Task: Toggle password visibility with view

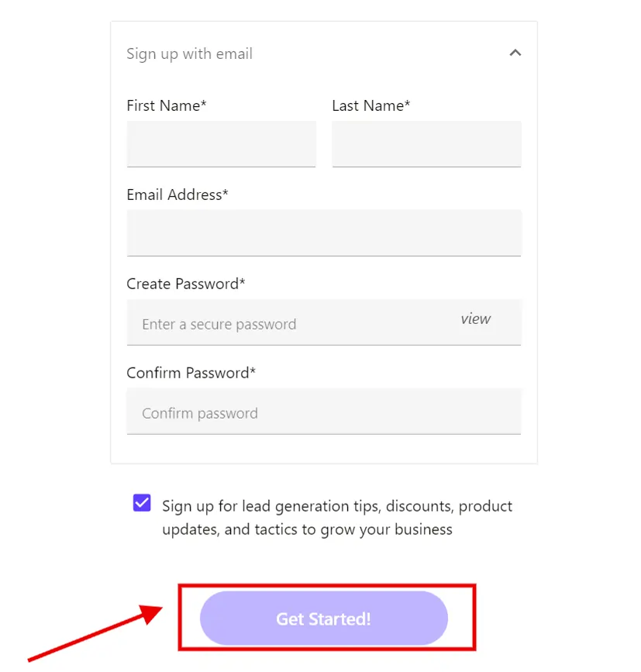Action: click(x=475, y=319)
